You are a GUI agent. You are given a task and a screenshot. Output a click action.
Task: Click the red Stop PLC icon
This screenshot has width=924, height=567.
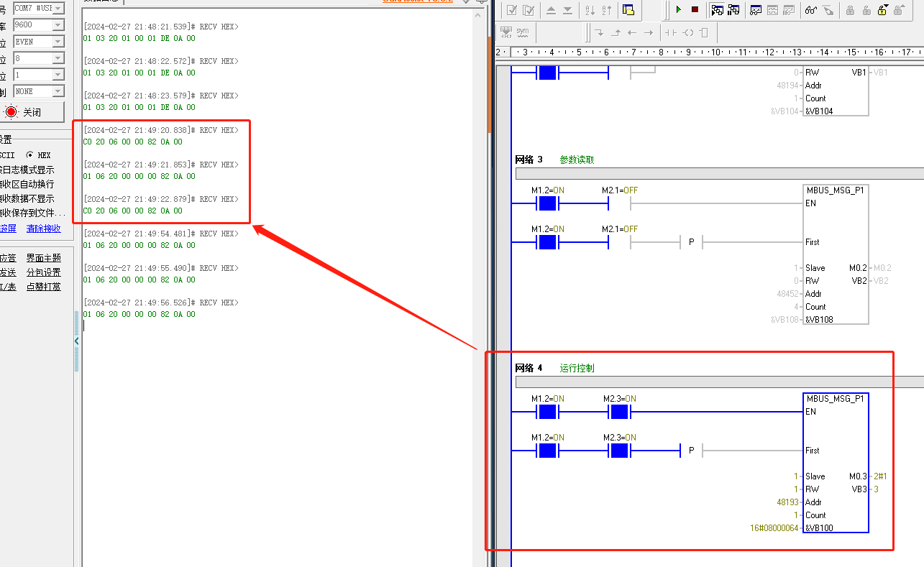coord(695,9)
